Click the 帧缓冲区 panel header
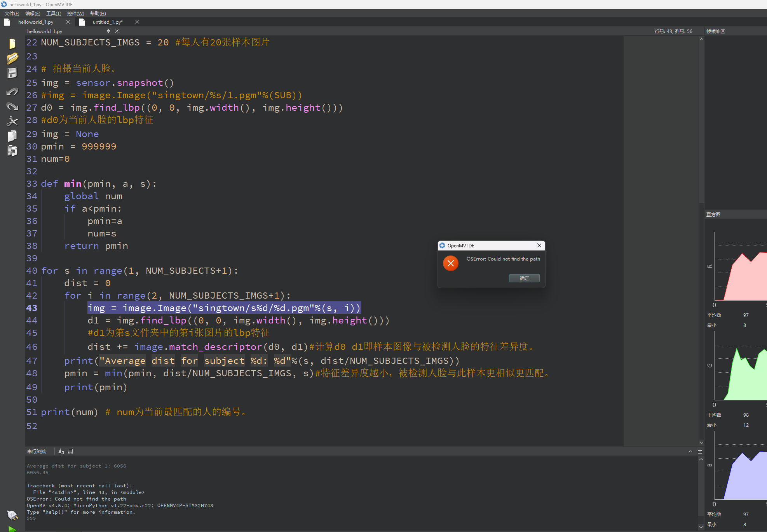Viewport: 767px width, 532px height. 716,31
